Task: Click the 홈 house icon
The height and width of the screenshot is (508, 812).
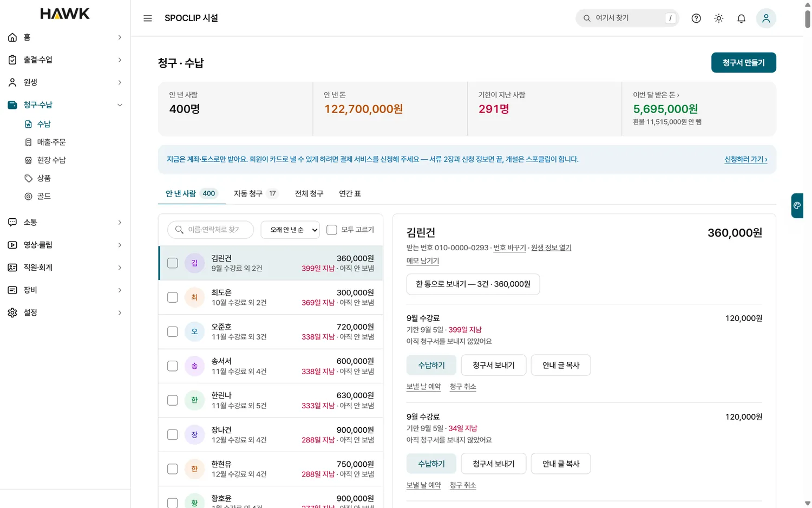Action: click(12, 37)
